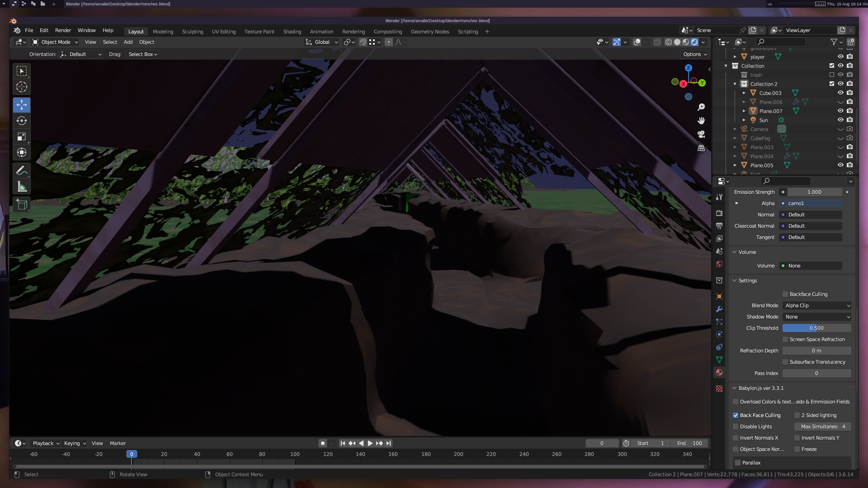Open the Modifier properties wrench tab

(719, 309)
